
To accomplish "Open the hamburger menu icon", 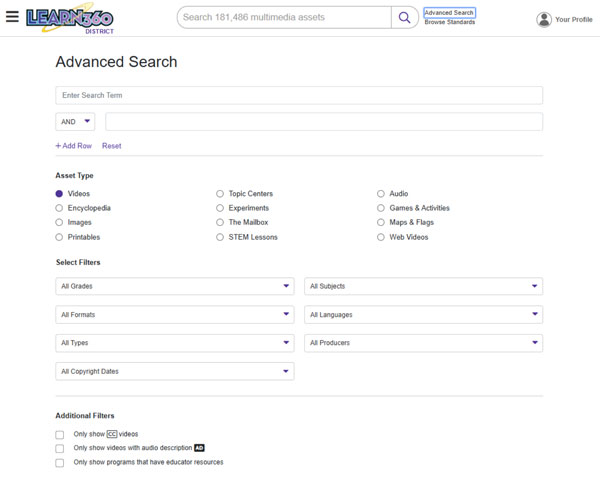I will click(12, 17).
